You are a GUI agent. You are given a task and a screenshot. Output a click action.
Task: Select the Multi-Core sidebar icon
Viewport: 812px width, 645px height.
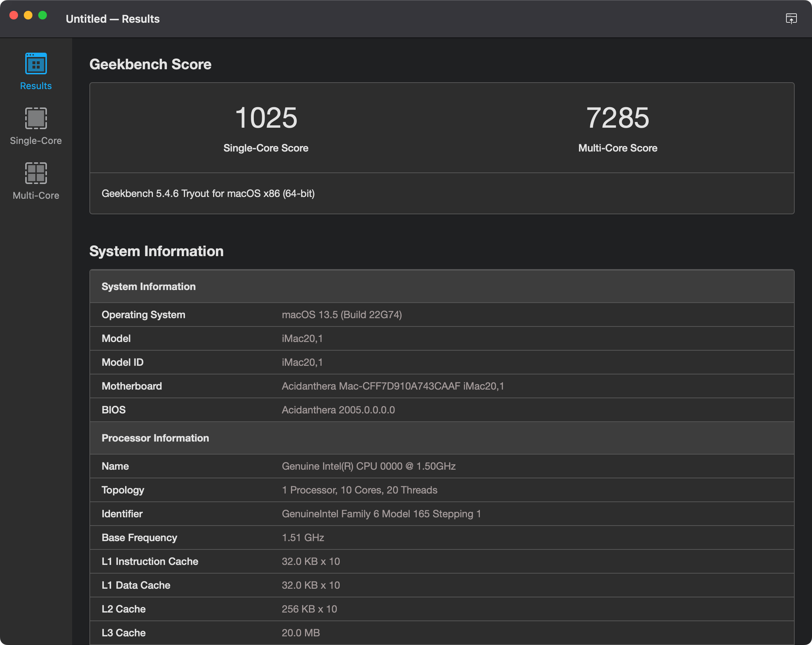36,173
